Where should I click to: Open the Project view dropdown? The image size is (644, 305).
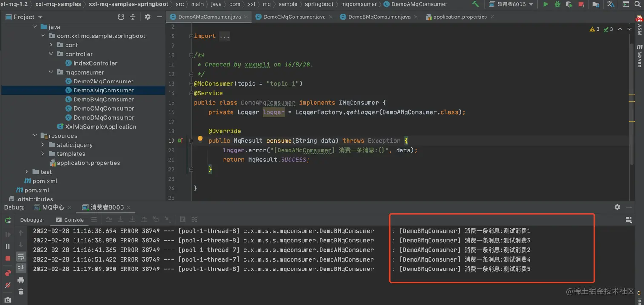(24, 17)
